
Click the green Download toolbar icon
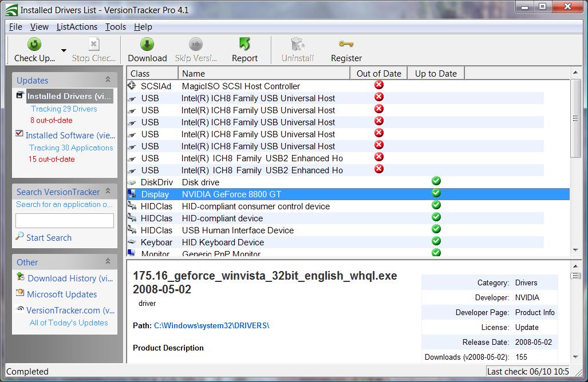(147, 44)
